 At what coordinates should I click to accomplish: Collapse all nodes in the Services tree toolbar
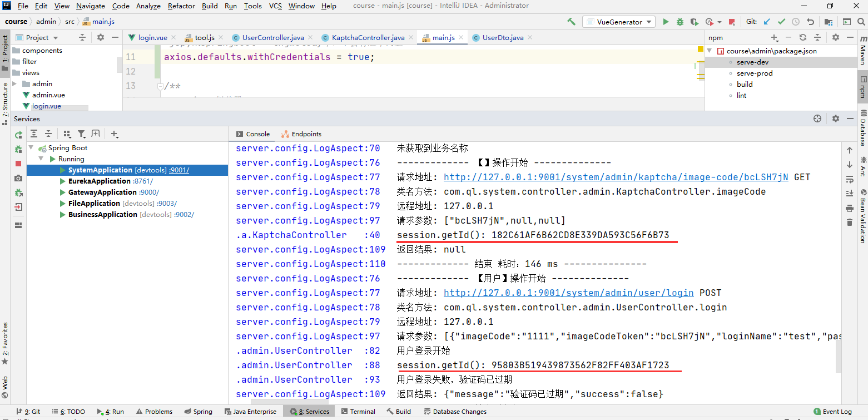coord(48,134)
